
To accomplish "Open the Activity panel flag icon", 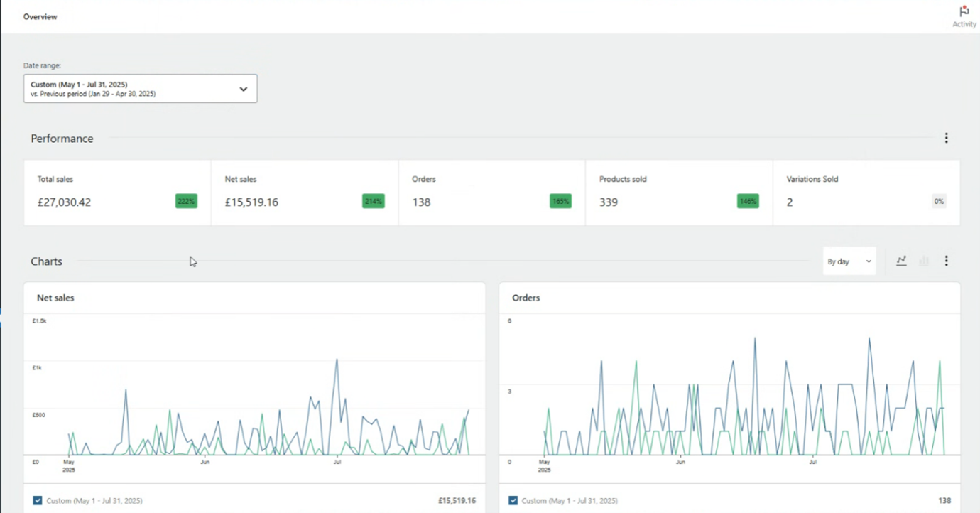I will click(964, 12).
